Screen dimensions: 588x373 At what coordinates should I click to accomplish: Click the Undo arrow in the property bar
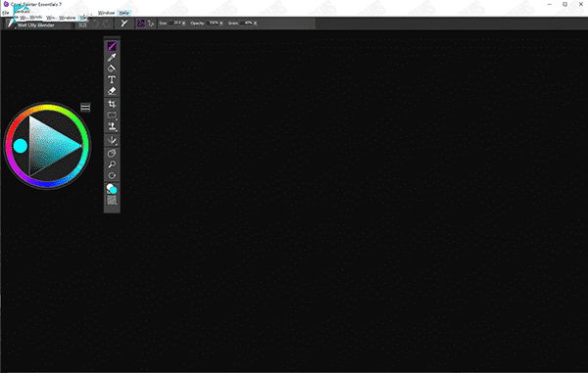[x=95, y=24]
